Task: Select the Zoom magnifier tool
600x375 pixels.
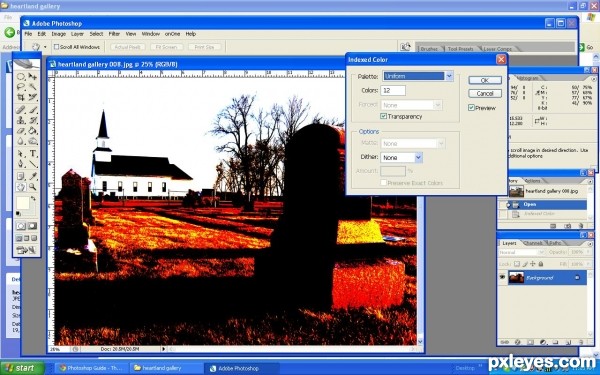Action: pos(33,187)
